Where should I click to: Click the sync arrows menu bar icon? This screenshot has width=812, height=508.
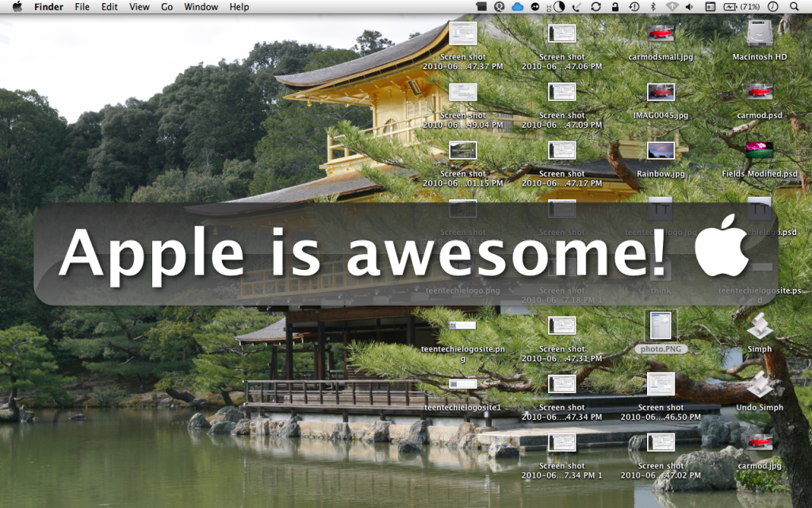(595, 6)
